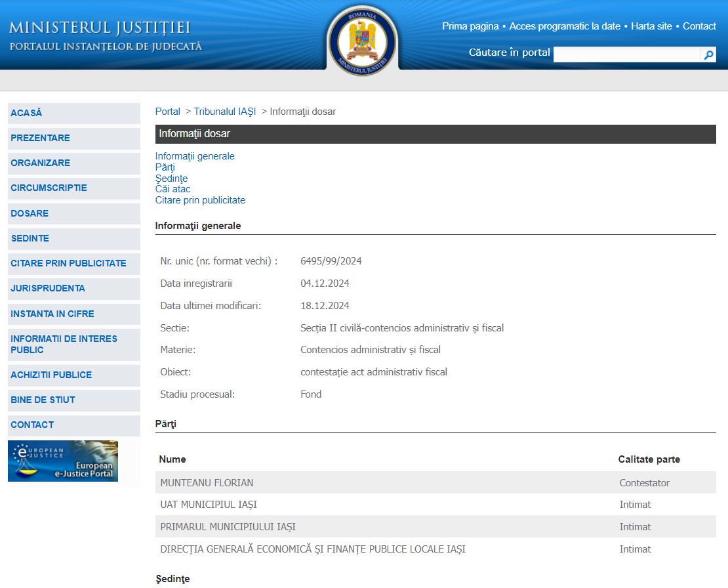The image size is (728, 588).
Task: Open CONTACT item in left sidebar
Action: tap(74, 425)
